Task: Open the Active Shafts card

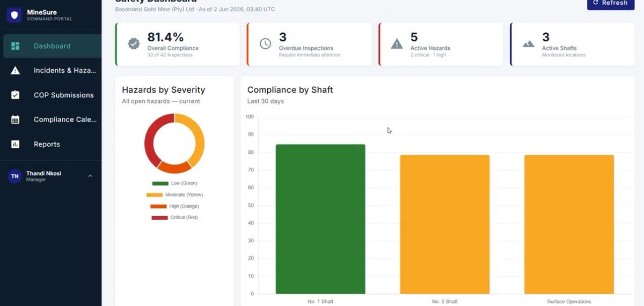Action: [x=572, y=44]
